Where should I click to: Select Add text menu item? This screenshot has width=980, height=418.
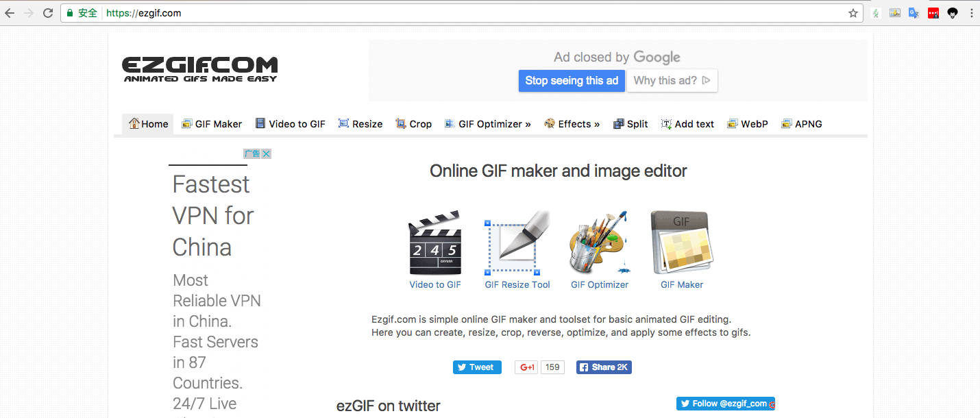687,124
